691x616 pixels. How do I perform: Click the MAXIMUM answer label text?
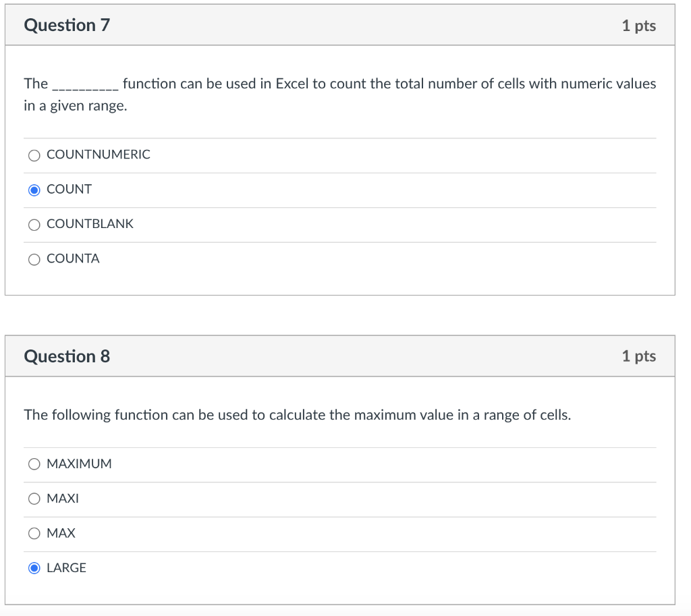click(79, 464)
